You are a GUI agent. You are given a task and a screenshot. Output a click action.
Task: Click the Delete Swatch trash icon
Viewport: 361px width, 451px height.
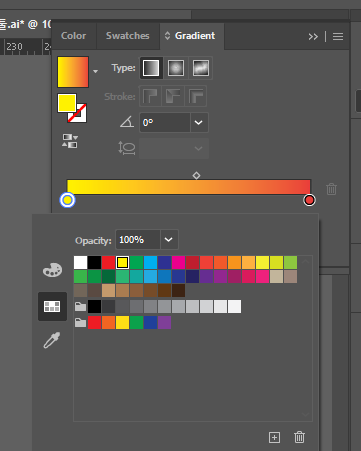(x=299, y=437)
